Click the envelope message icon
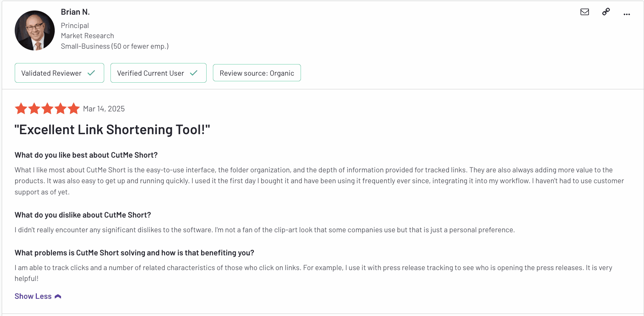Viewport: 644px width, 316px height. pos(584,12)
